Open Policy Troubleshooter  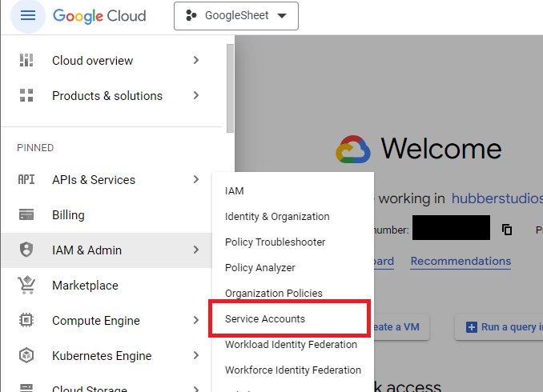pos(293,242)
